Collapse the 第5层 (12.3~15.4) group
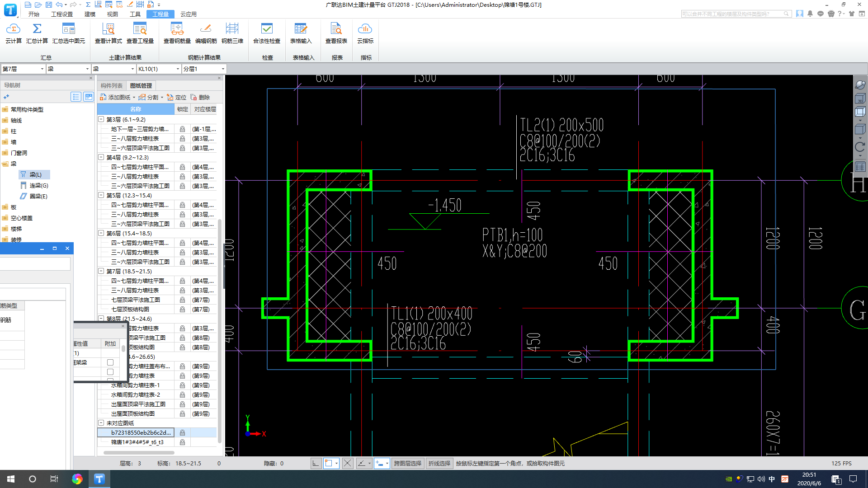 (x=101, y=196)
